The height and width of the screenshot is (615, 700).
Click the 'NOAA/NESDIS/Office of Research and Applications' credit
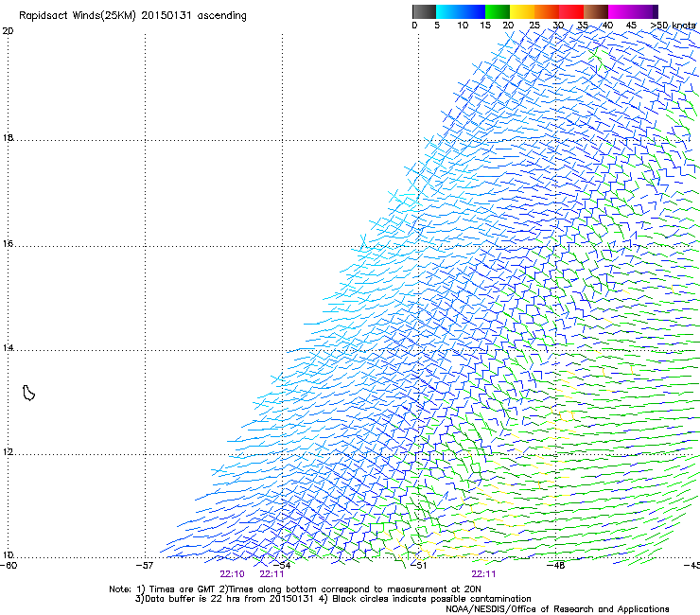click(x=557, y=609)
